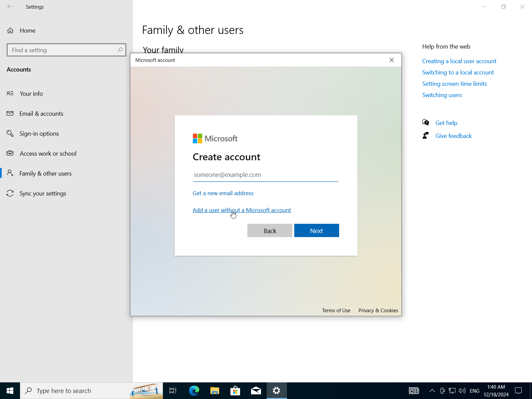The height and width of the screenshot is (399, 532).
Task: Click Get a new email address link
Action: point(223,193)
